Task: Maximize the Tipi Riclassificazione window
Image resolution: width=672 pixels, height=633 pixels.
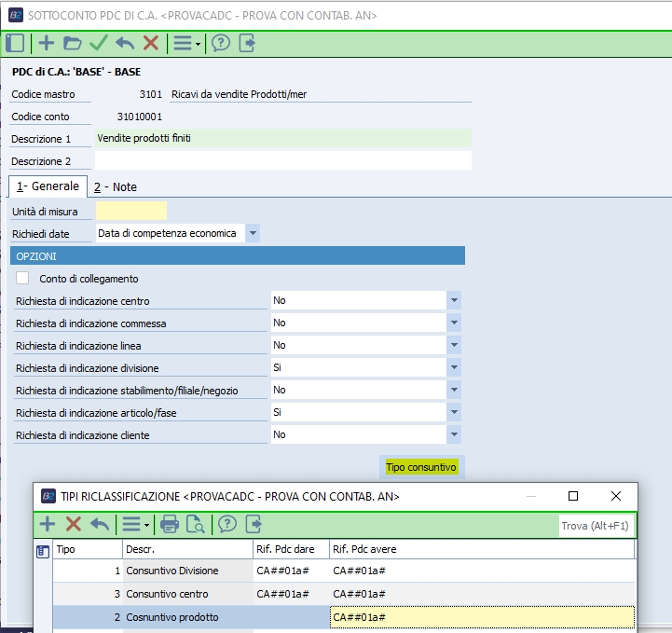Action: click(573, 496)
